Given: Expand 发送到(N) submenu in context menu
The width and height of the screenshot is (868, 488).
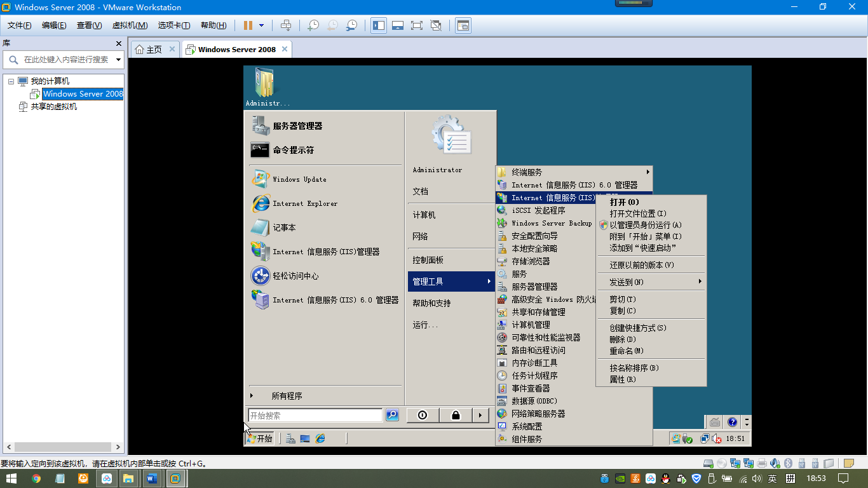Looking at the screenshot, I should pyautogui.click(x=651, y=281).
